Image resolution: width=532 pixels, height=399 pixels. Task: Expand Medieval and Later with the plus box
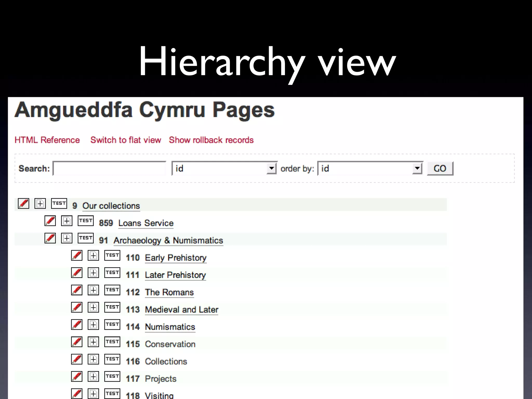(93, 308)
